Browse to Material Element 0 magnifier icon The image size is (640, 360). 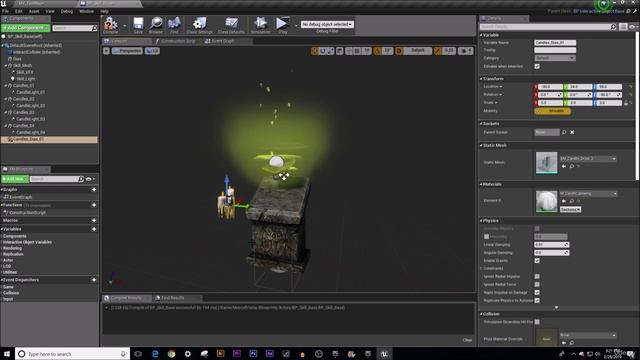click(571, 201)
